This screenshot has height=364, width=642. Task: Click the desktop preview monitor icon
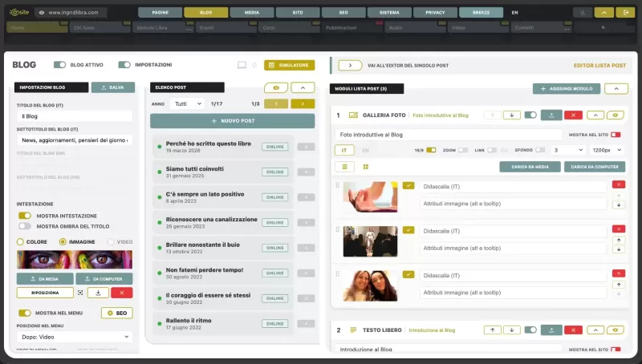click(242, 65)
